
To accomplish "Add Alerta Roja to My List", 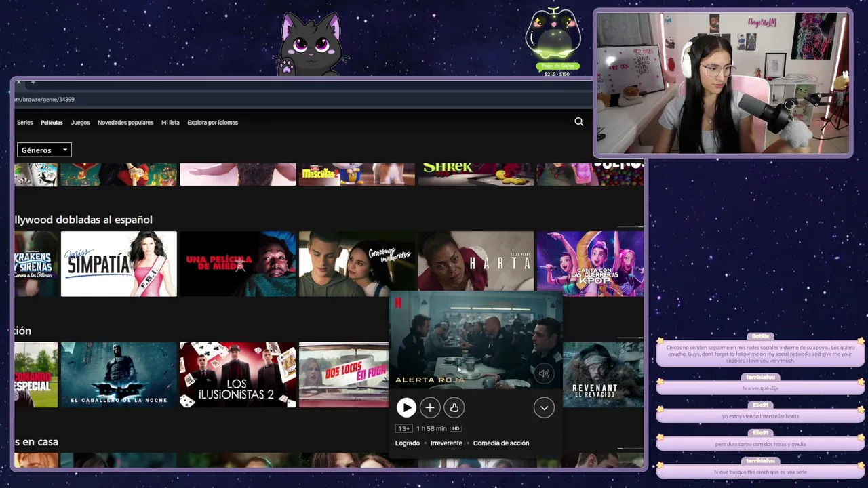I will click(x=430, y=407).
